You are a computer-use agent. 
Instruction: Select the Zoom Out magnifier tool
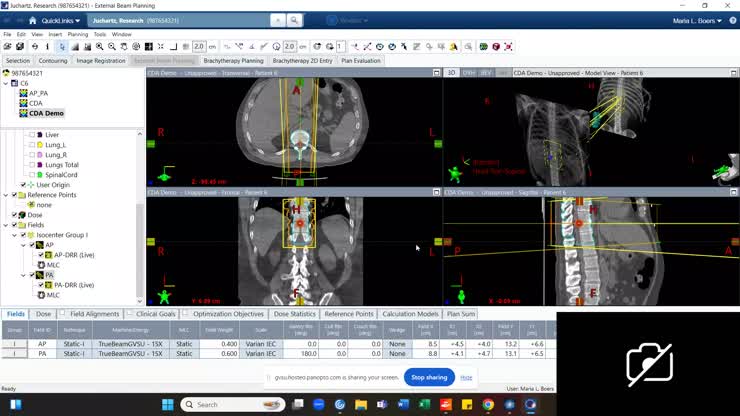(x=112, y=46)
